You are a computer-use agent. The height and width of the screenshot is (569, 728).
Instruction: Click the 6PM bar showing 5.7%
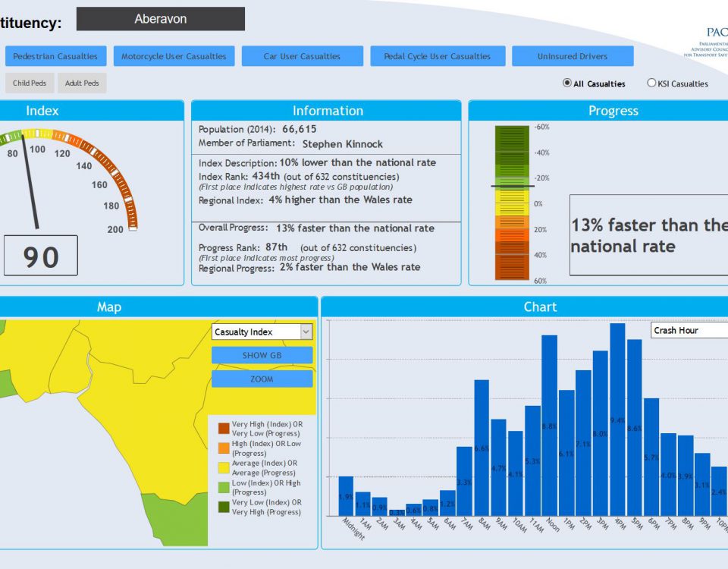pos(651,457)
